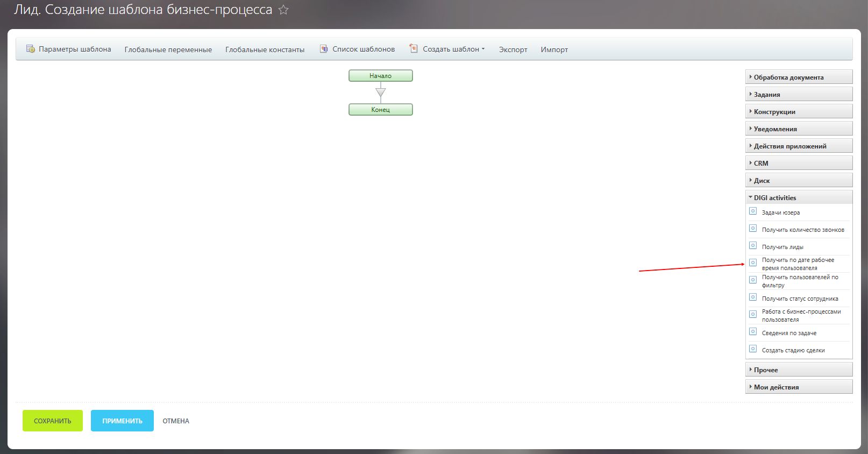
Task: Click the arrow connector between Начало and Конец
Action: point(381,93)
